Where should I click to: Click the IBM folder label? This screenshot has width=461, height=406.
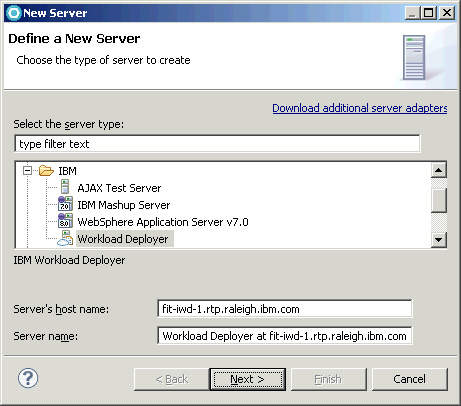click(x=67, y=171)
